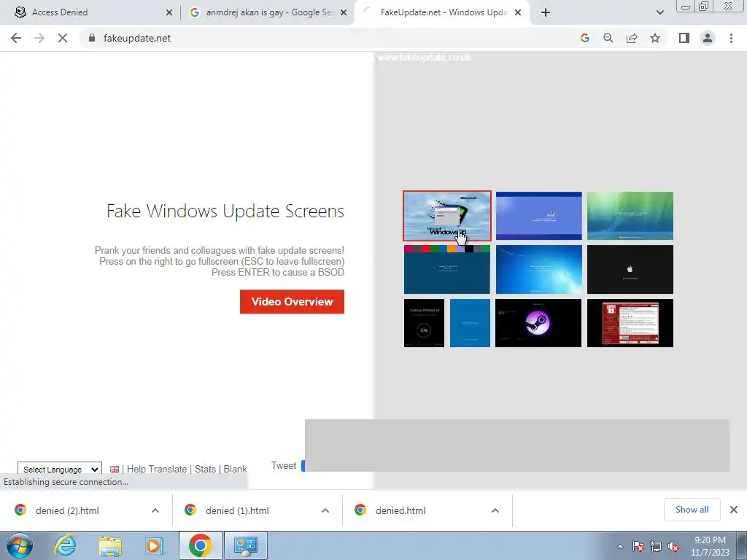
Task: Click the Google icon in the address bar
Action: point(584,38)
